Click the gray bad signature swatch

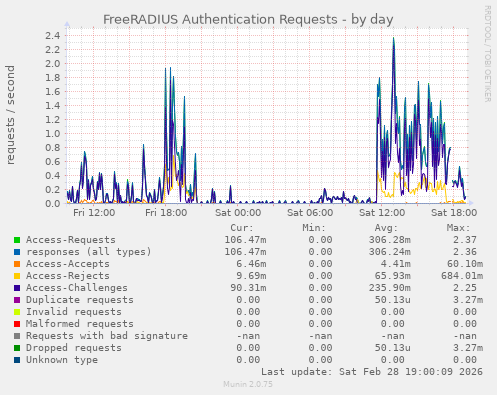click(17, 336)
